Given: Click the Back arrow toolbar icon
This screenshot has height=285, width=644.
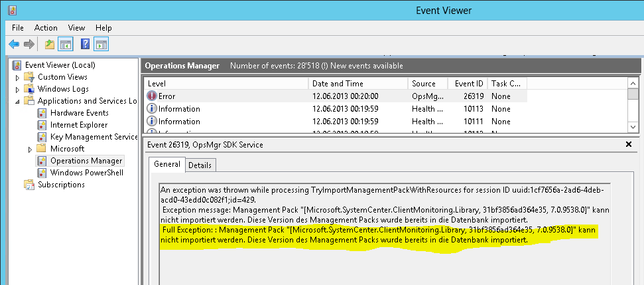Looking at the screenshot, I should point(14,44).
